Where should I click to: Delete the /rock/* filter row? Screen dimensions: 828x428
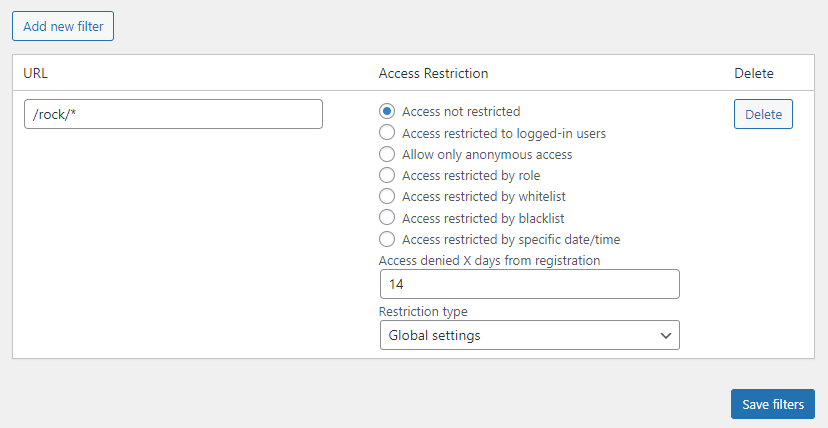(x=763, y=114)
